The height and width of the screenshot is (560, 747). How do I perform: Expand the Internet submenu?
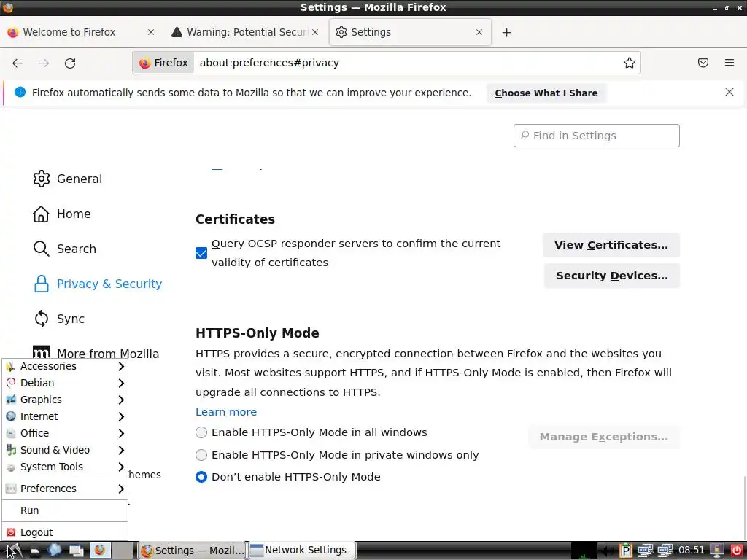coord(65,416)
